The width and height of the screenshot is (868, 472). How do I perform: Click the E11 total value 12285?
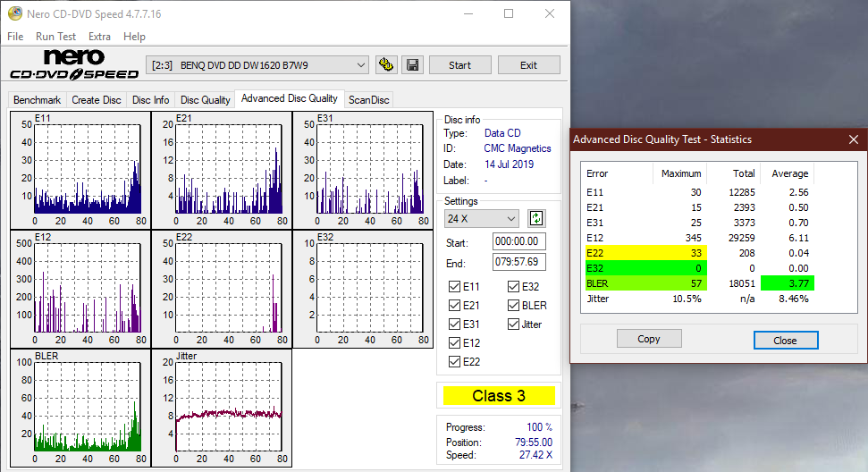click(x=742, y=192)
